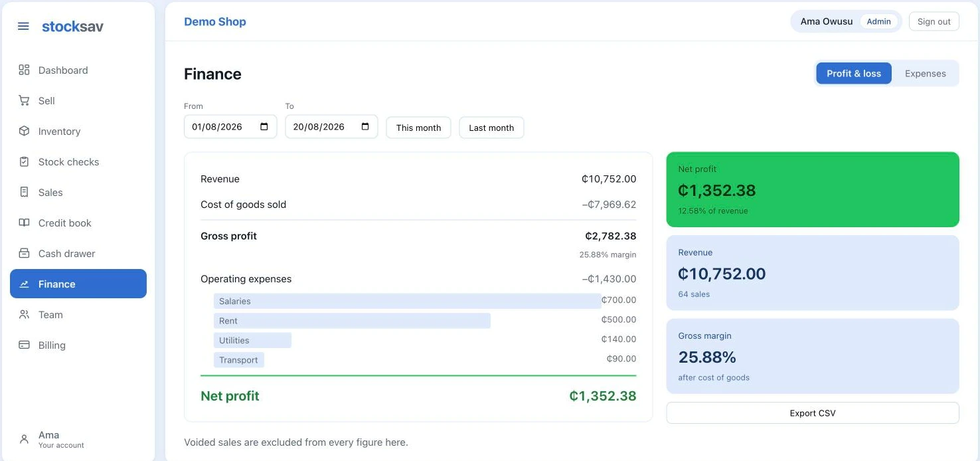Image resolution: width=980 pixels, height=461 pixels.
Task: Click the Revenue summary card
Action: [x=813, y=272]
